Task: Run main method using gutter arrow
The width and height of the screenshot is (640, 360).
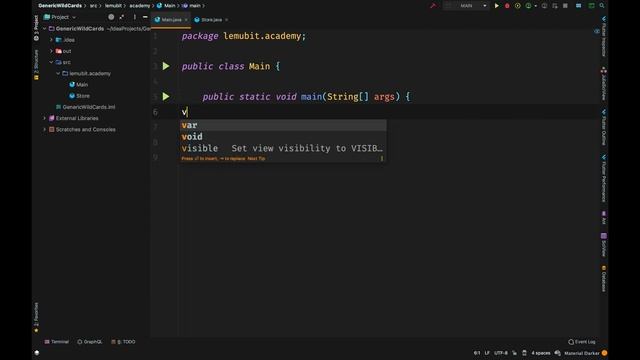Action: (x=166, y=96)
